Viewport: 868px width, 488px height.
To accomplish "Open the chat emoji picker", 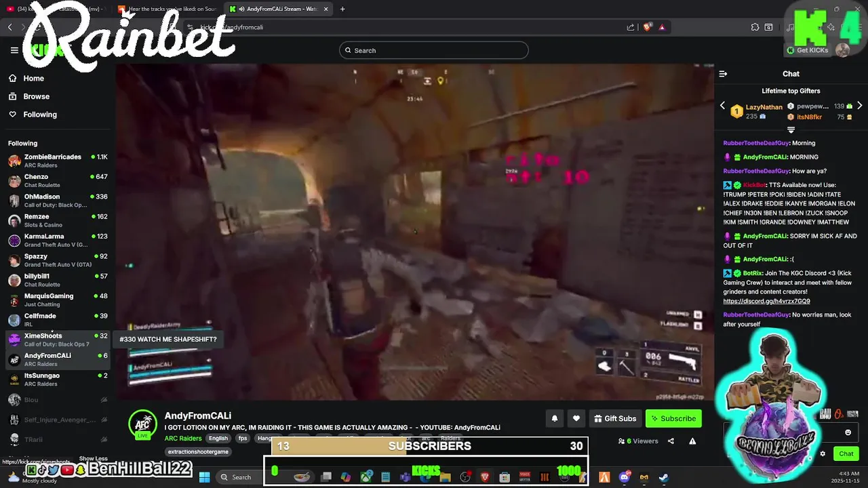I will coord(848,432).
